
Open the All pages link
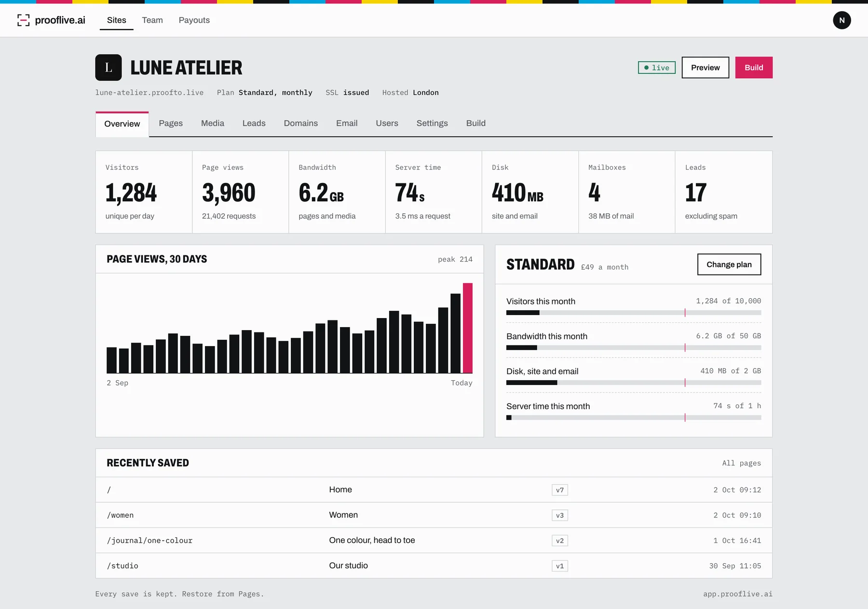point(742,463)
